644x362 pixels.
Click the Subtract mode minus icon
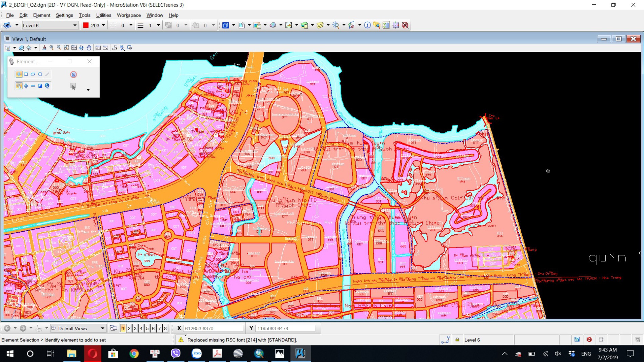tap(33, 86)
